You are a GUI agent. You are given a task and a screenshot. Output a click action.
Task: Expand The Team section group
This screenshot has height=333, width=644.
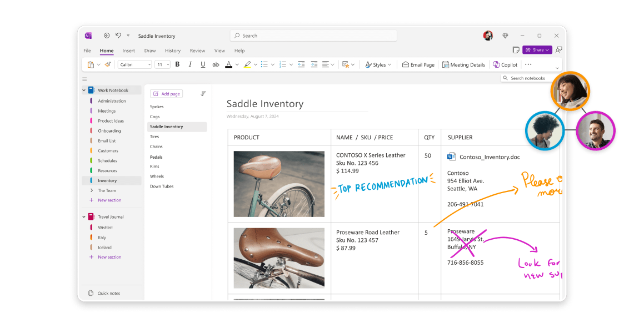92,190
